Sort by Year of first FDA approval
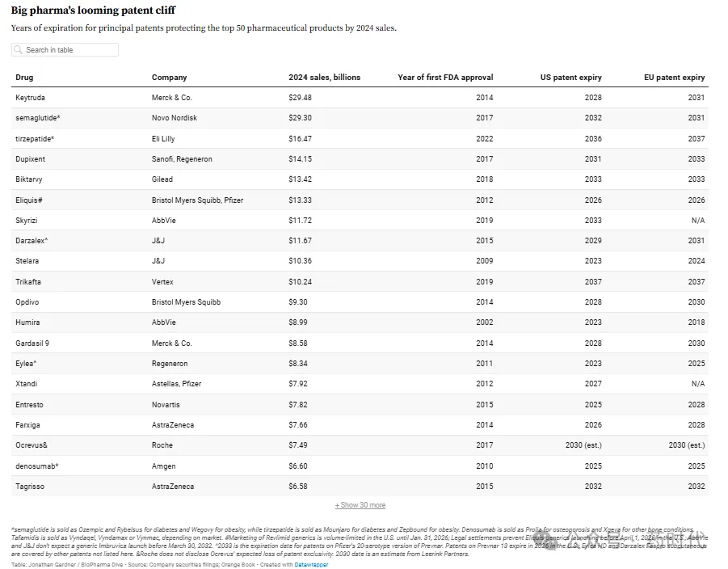The height and width of the screenshot is (569, 728). click(x=445, y=78)
